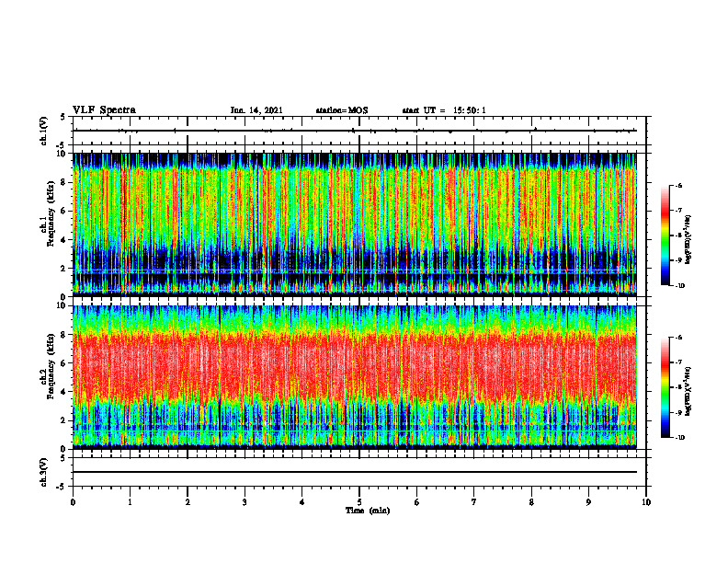Click the "-6" tick on ch.1 colorbar
Image resolution: width=728 pixels, height=563 pixels.
click(679, 186)
